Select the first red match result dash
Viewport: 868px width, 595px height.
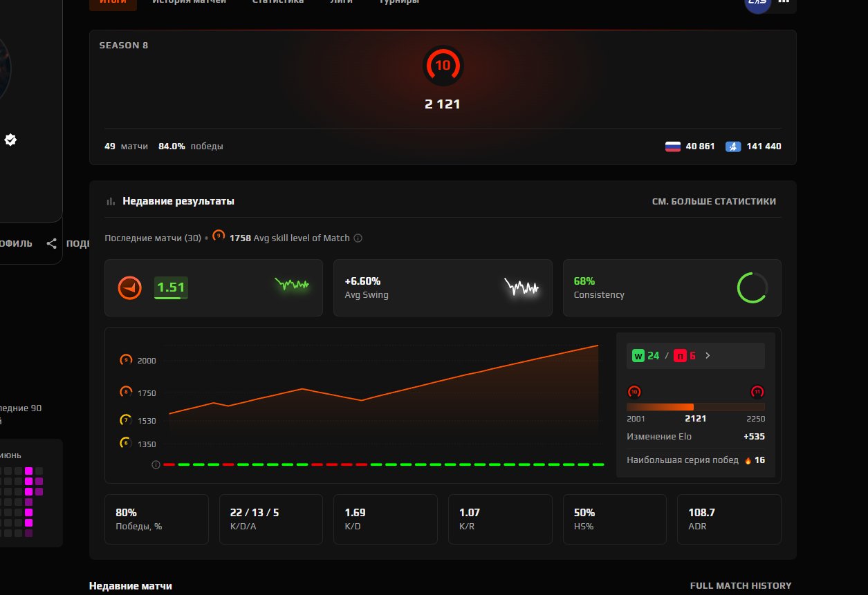[168, 464]
